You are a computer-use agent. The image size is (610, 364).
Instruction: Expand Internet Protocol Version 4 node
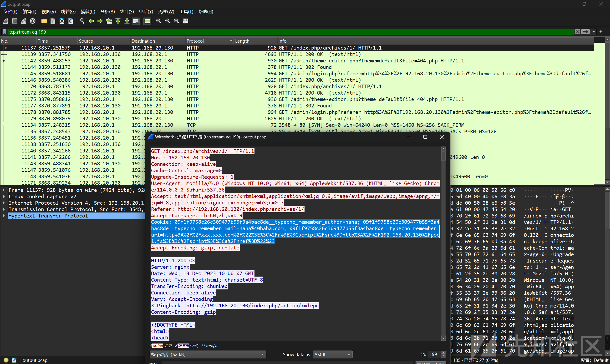pos(4,203)
